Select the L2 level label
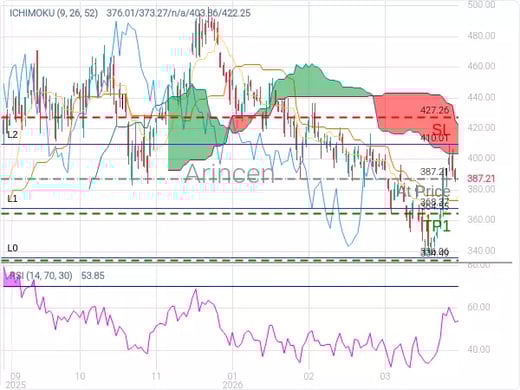 point(12,135)
